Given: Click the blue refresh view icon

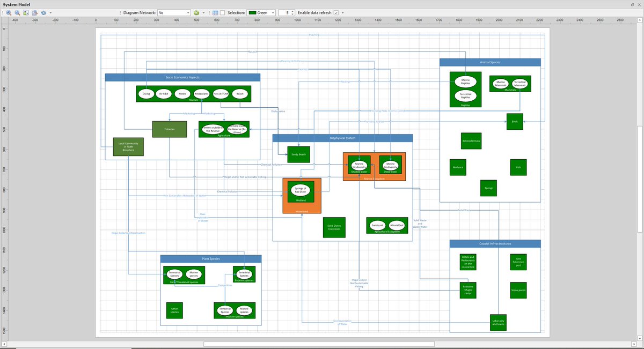Looking at the screenshot, I should [x=43, y=12].
